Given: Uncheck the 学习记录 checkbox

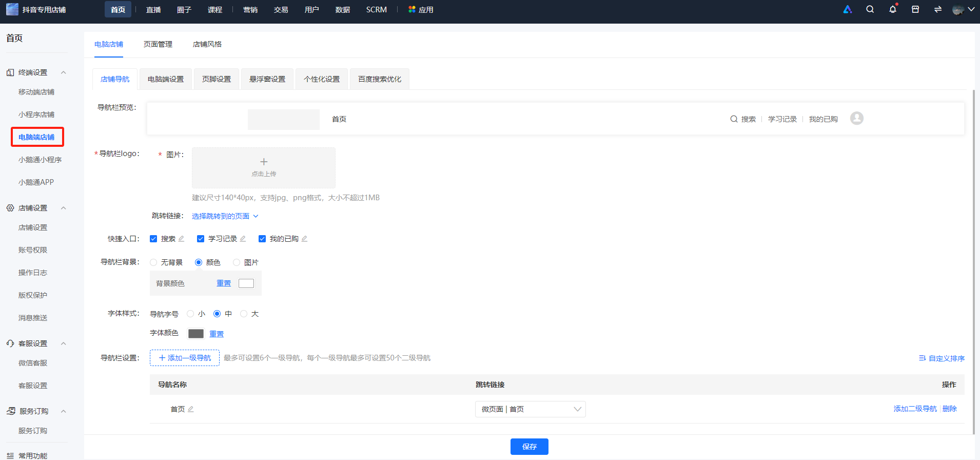Looking at the screenshot, I should click(x=201, y=239).
